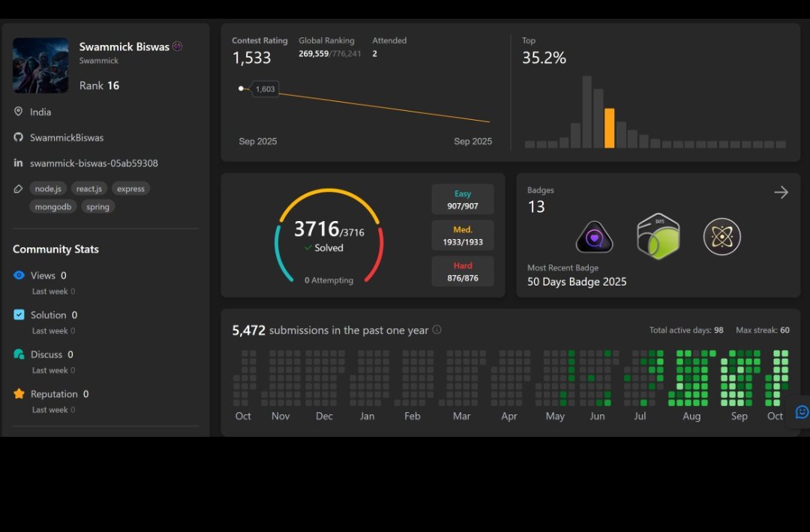
Task: Click the location pin icon beside India
Action: [x=18, y=112]
